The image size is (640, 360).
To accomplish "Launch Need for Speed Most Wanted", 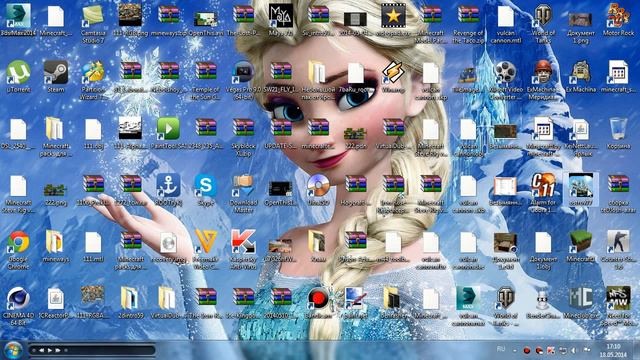I will [x=618, y=306].
